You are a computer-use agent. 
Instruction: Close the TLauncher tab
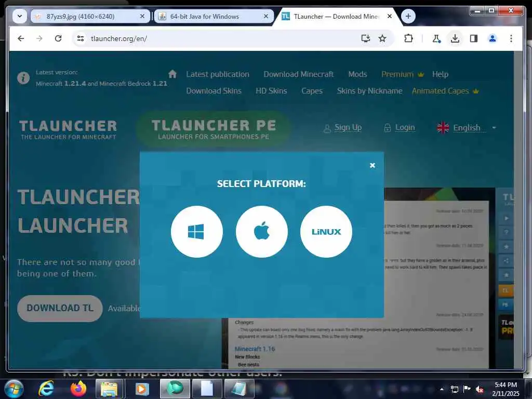(x=390, y=16)
